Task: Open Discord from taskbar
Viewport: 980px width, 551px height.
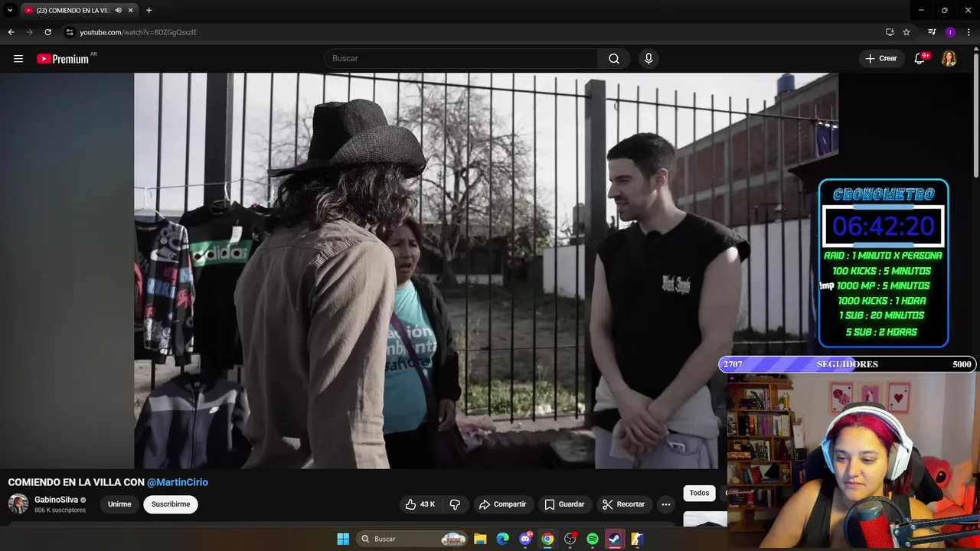Action: [525, 539]
